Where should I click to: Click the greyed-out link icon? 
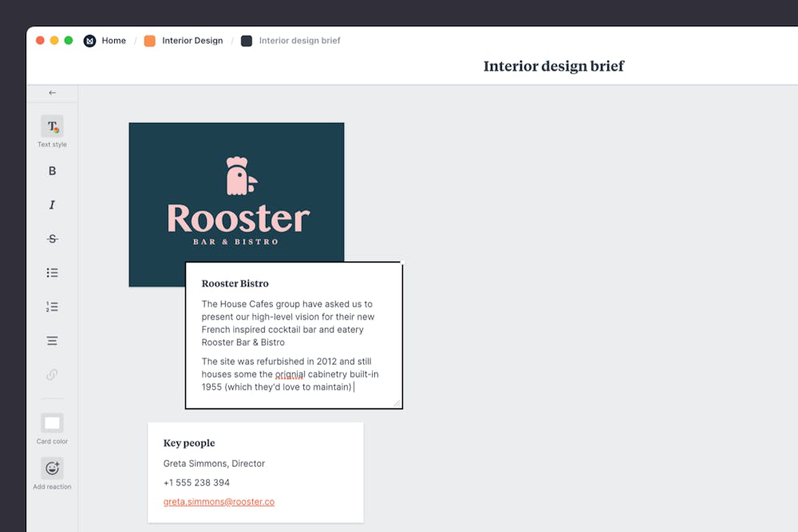click(52, 374)
